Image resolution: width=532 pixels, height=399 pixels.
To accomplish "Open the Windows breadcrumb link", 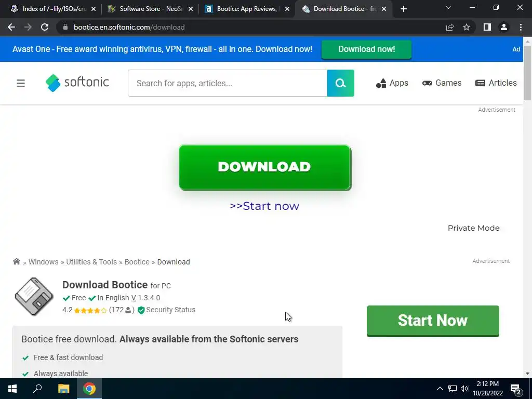I will click(x=44, y=262).
